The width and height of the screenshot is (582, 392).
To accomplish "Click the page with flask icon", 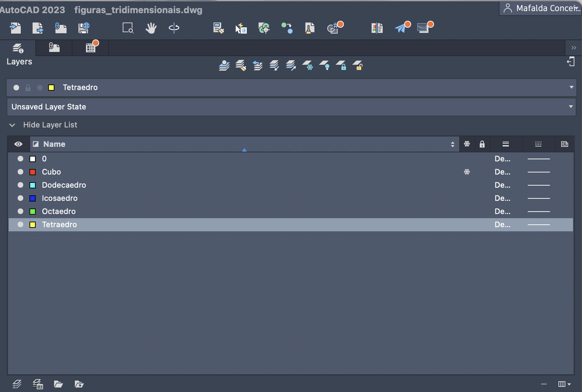I will pyautogui.click(x=310, y=28).
